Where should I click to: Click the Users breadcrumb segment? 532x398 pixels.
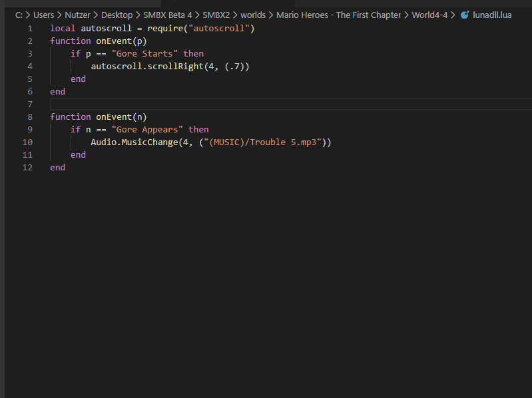point(43,15)
